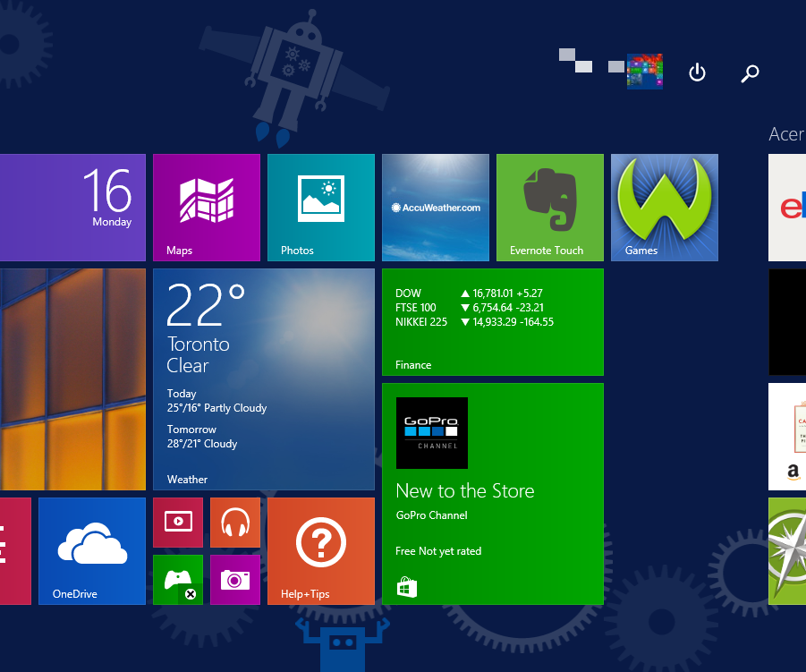Click the search magnifier icon

tap(750, 73)
